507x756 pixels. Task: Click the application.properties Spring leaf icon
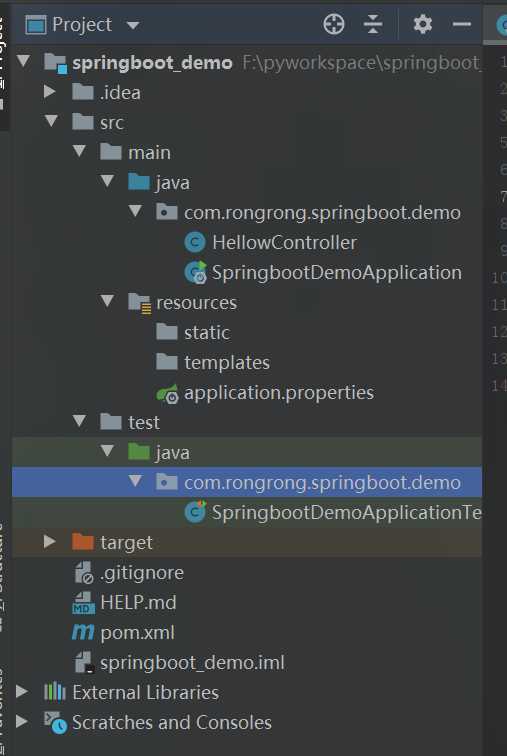pyautogui.click(x=168, y=393)
